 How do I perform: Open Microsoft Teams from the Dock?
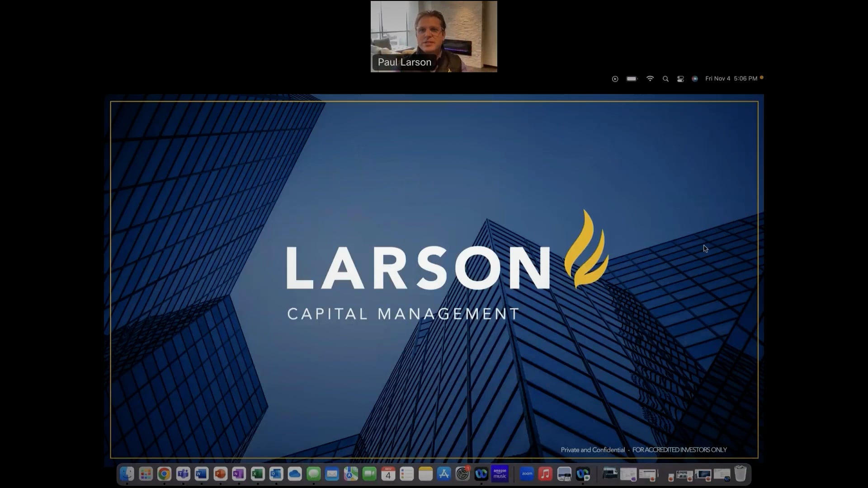[x=183, y=474]
